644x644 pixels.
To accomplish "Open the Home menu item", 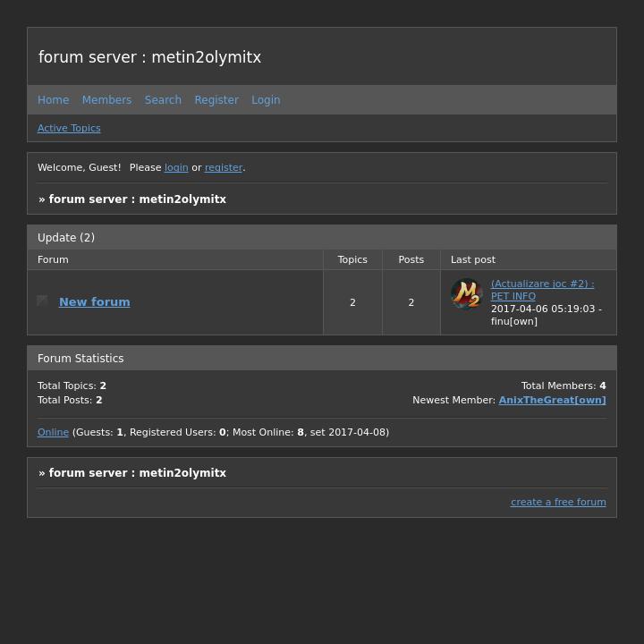I will 53,100.
